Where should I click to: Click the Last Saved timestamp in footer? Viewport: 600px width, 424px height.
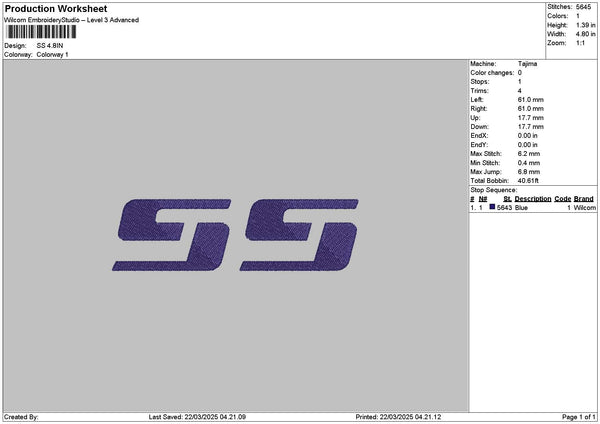click(197, 417)
